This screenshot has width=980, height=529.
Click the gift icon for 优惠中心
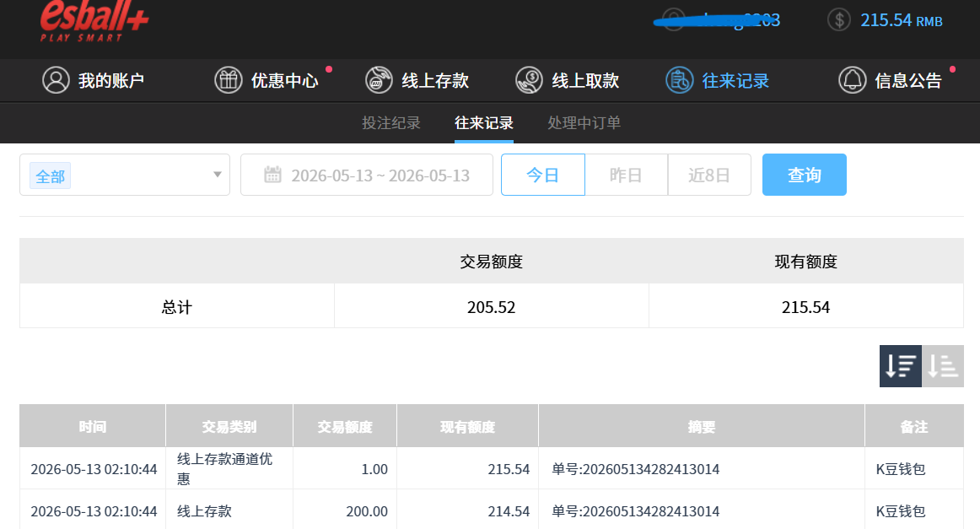(228, 80)
